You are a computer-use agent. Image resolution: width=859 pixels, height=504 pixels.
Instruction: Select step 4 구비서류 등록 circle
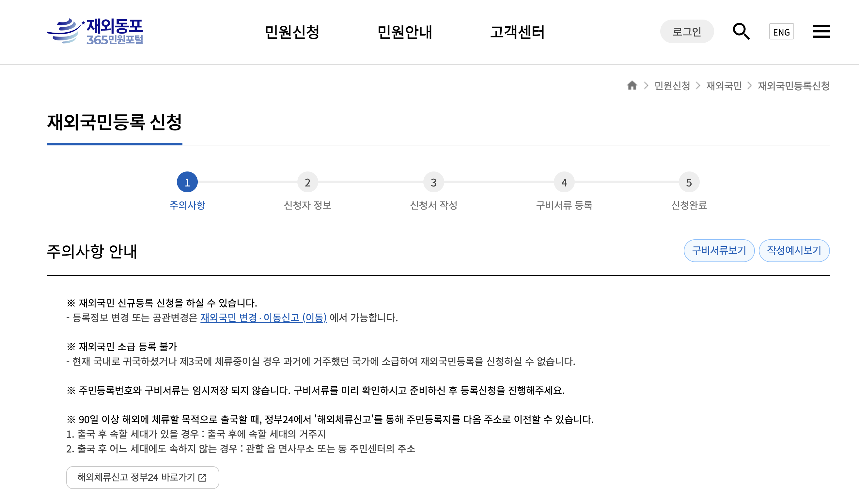[564, 183]
